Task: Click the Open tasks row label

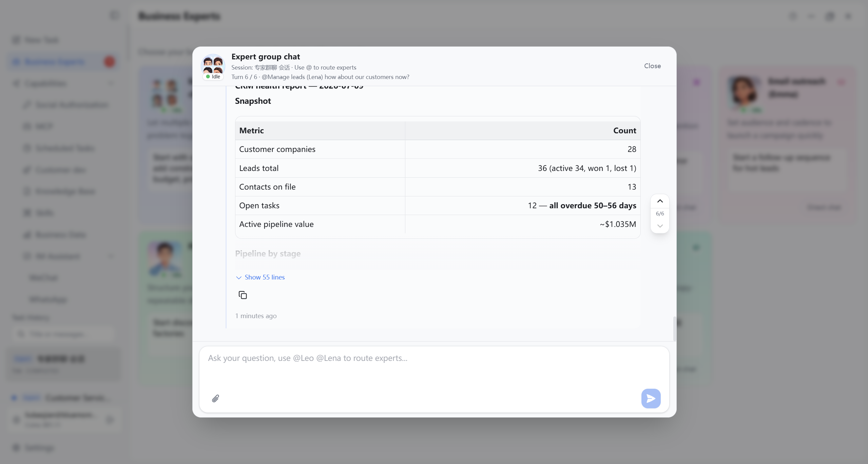Action: pos(259,206)
